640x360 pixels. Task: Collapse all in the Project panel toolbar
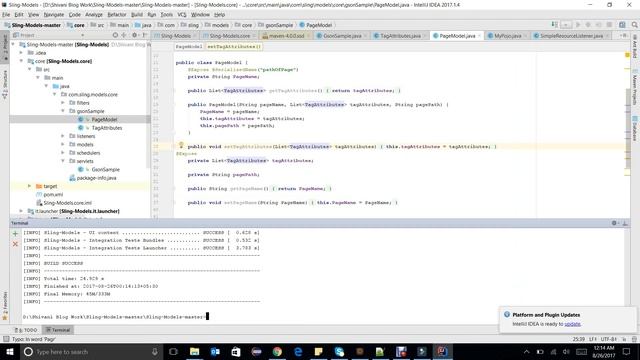coord(124,35)
